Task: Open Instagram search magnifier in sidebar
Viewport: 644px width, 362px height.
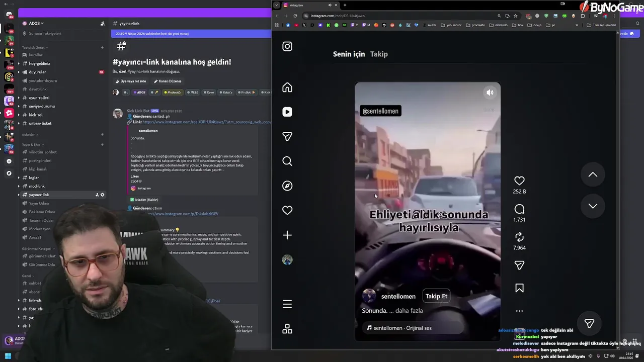Action: pyautogui.click(x=287, y=161)
